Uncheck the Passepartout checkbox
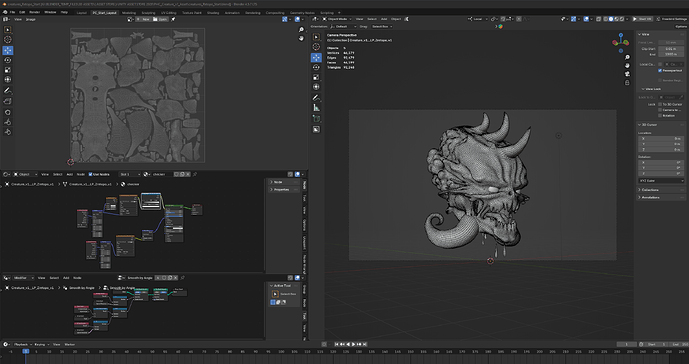Screen dimensions: 689x364 click(660, 70)
